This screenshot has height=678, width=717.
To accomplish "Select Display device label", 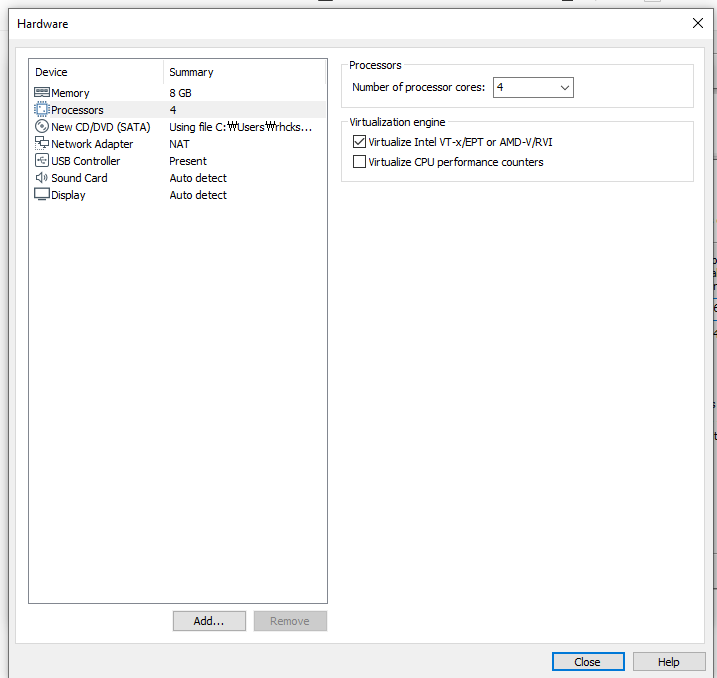I will [x=68, y=195].
